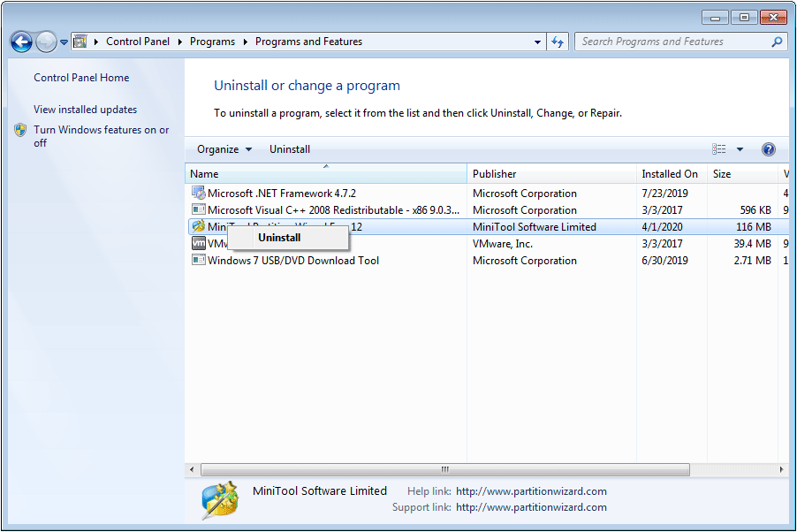797x532 pixels.
Task: Click the 116 MB size cell
Action: 754,227
